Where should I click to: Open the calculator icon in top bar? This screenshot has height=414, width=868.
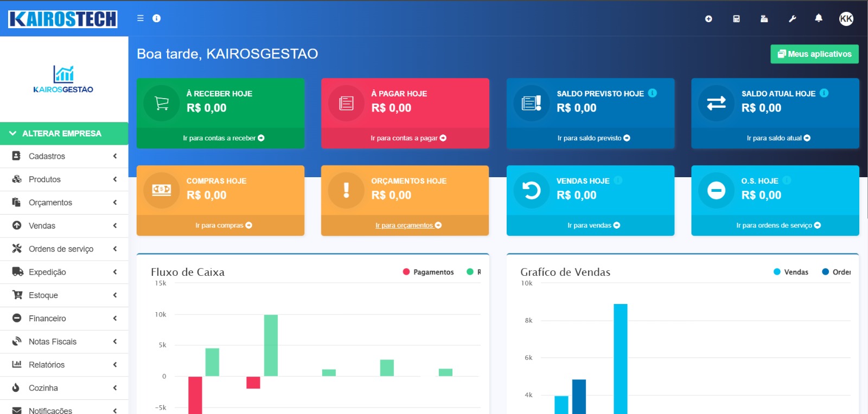736,19
